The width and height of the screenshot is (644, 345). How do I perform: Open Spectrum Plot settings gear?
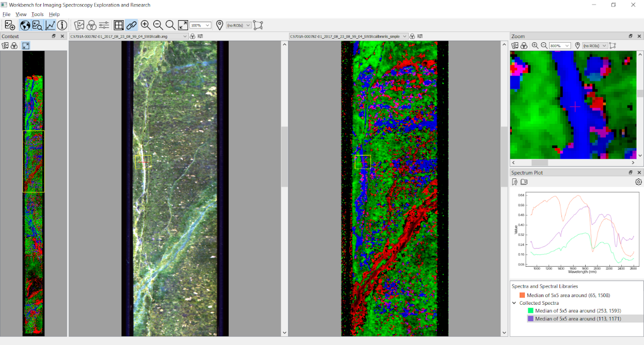[x=638, y=182]
